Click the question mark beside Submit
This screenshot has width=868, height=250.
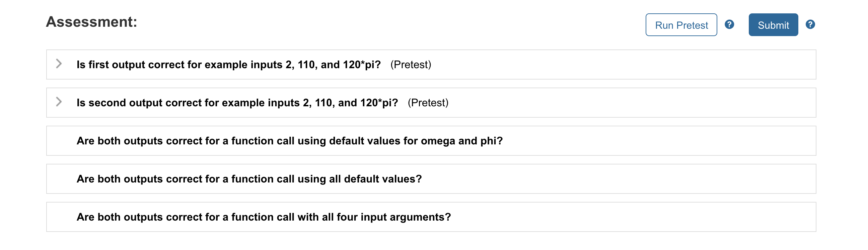point(810,24)
